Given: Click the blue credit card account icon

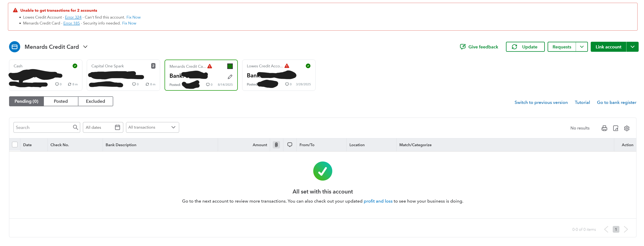Looking at the screenshot, I should (14, 47).
